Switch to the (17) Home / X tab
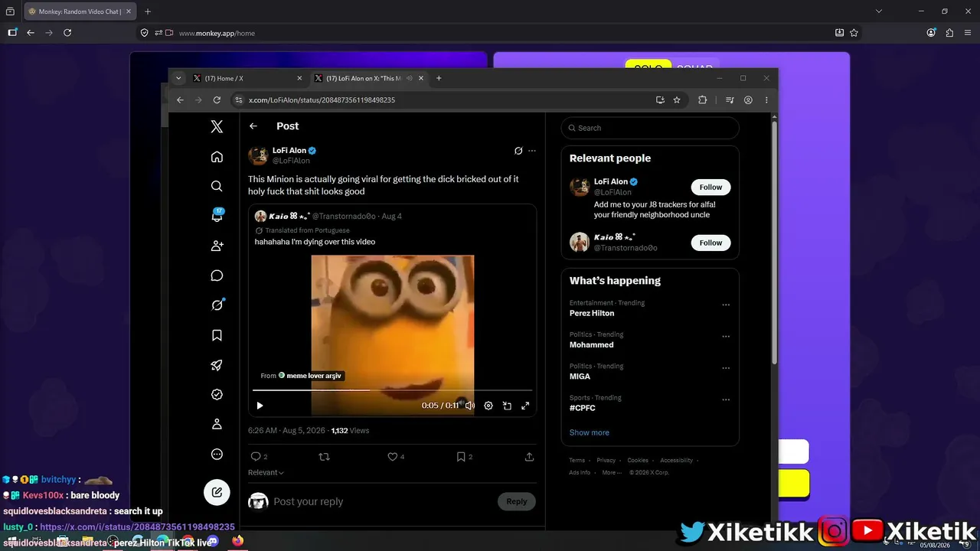Screen dimensions: 980x551 (247, 78)
